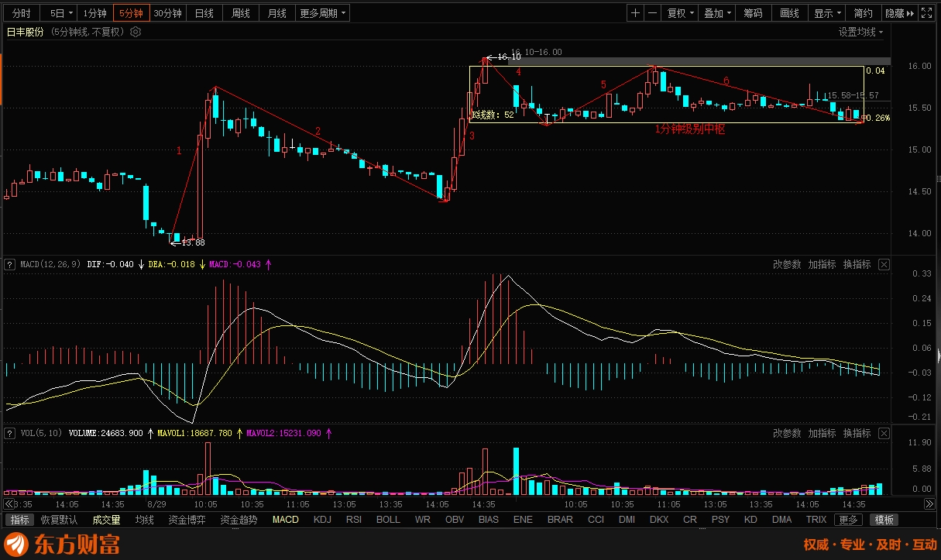
Task: Select the 成交量 indicator
Action: [x=107, y=520]
